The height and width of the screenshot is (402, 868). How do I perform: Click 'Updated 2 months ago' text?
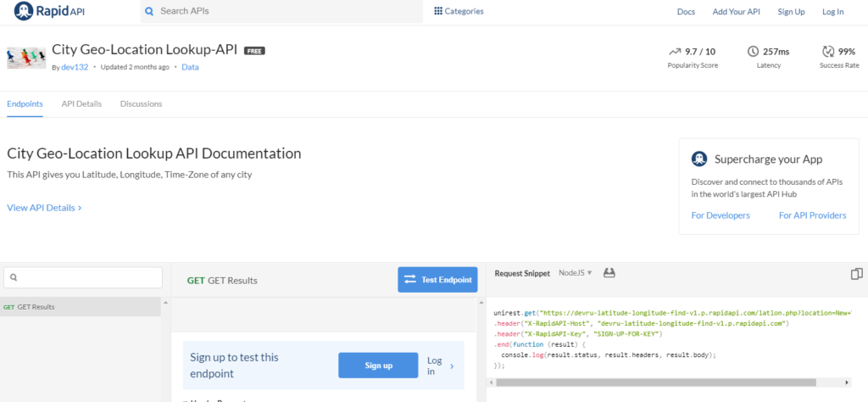point(135,67)
